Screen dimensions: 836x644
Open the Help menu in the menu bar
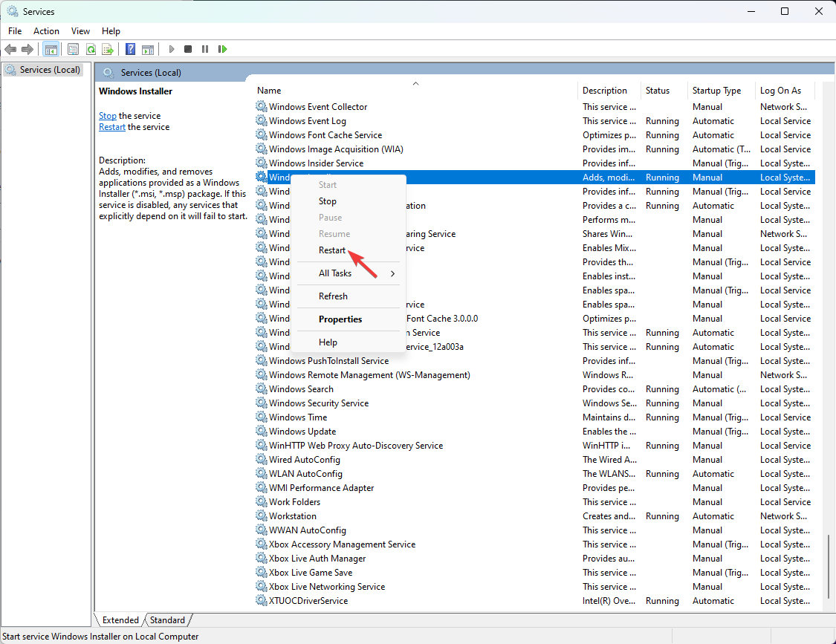click(111, 31)
